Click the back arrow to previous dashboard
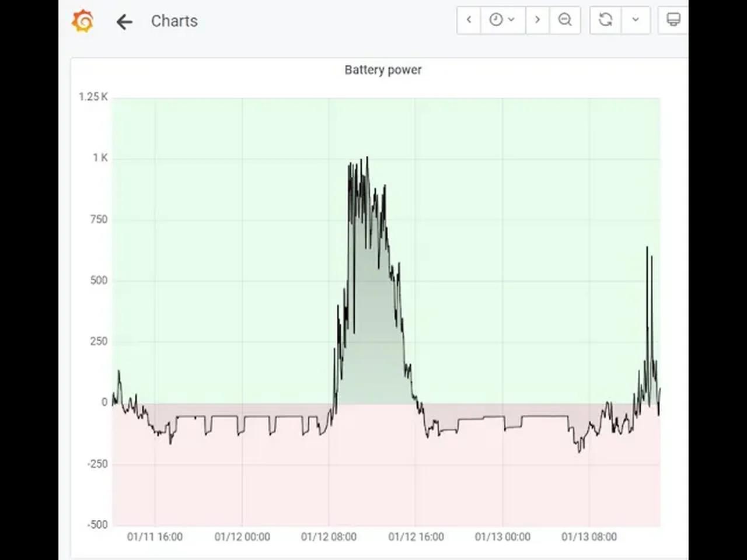 pos(124,21)
